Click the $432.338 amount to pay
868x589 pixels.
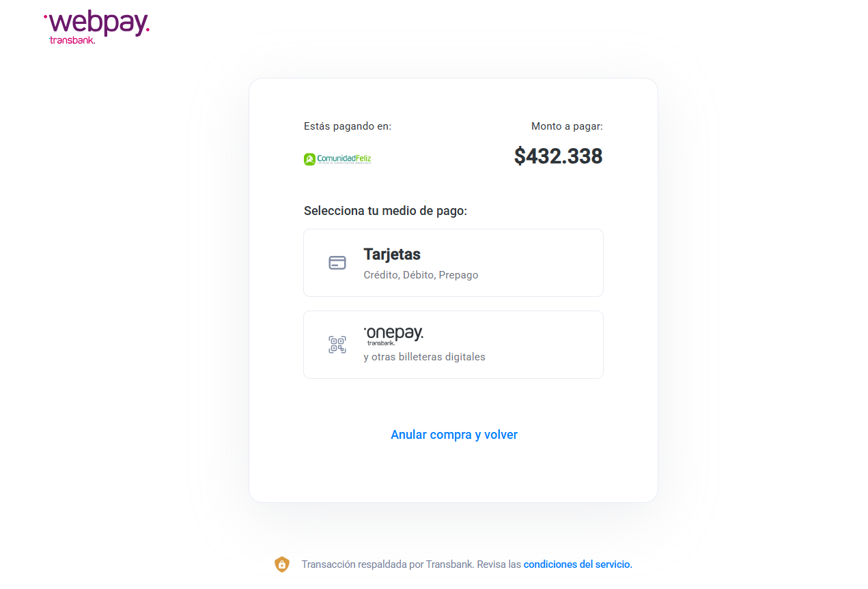[558, 156]
